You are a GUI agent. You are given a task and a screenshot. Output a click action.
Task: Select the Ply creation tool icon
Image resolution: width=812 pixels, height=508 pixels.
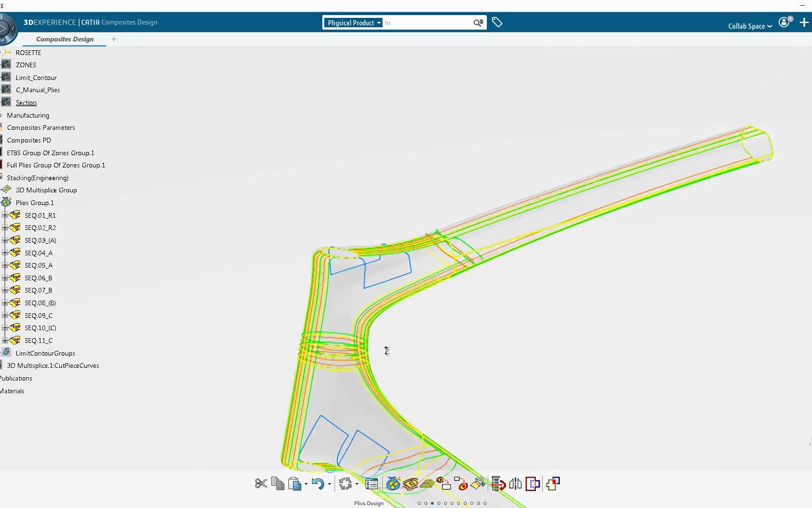pos(410,484)
